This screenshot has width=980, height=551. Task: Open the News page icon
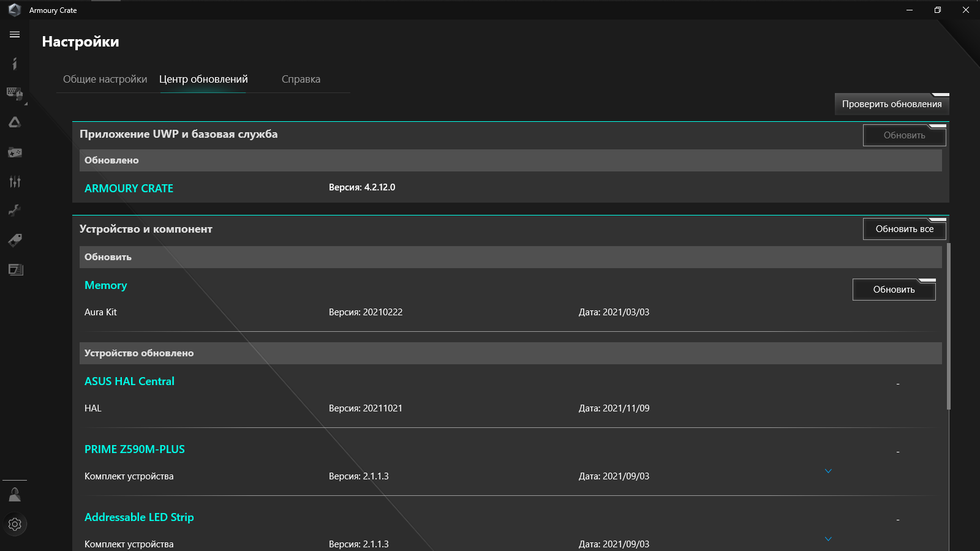15,269
